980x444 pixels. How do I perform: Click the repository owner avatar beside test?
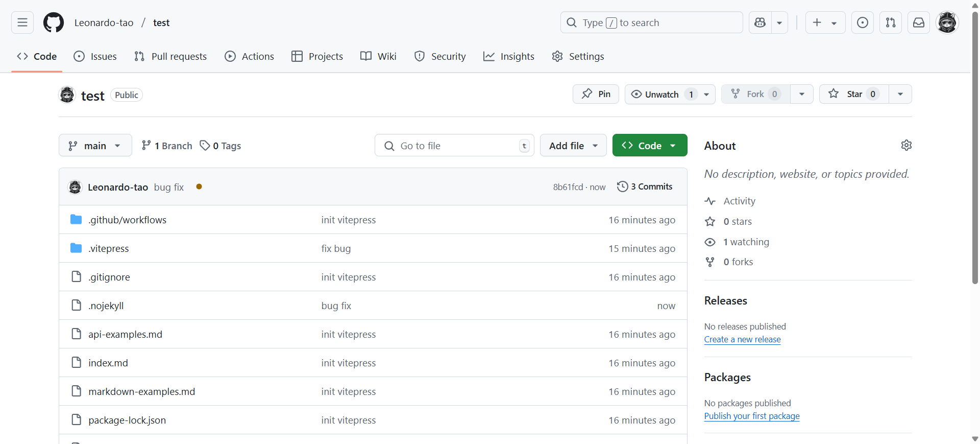pos(67,95)
